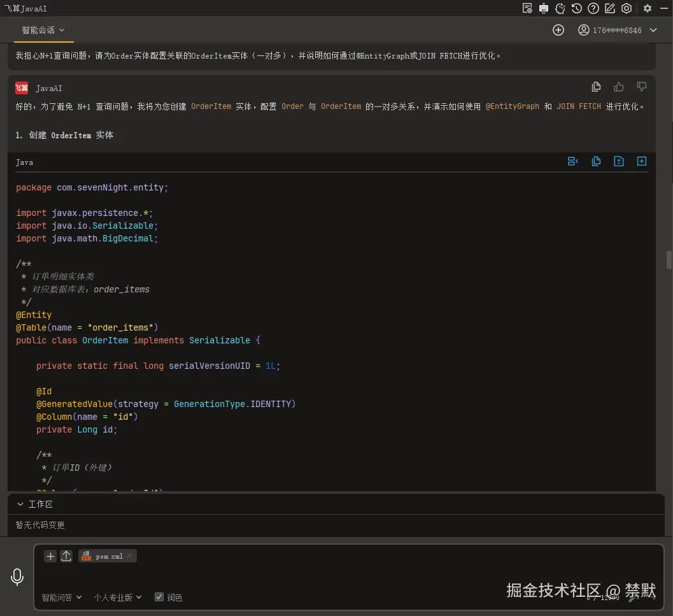Screen dimensions: 673x616
Task: Toggle the 润色 checkbox
Action: point(159,597)
